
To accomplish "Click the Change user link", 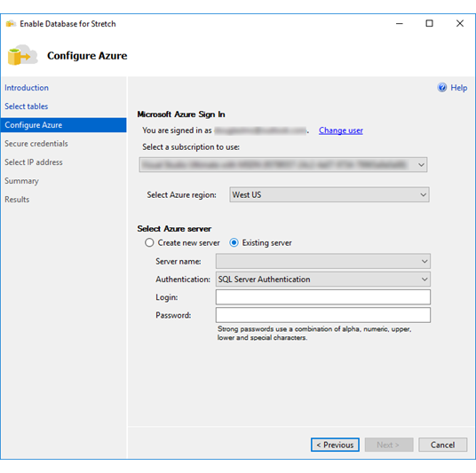I will click(x=341, y=130).
